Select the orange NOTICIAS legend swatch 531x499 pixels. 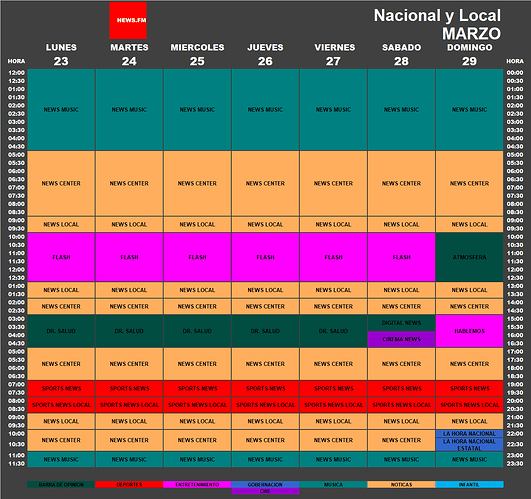click(x=401, y=484)
